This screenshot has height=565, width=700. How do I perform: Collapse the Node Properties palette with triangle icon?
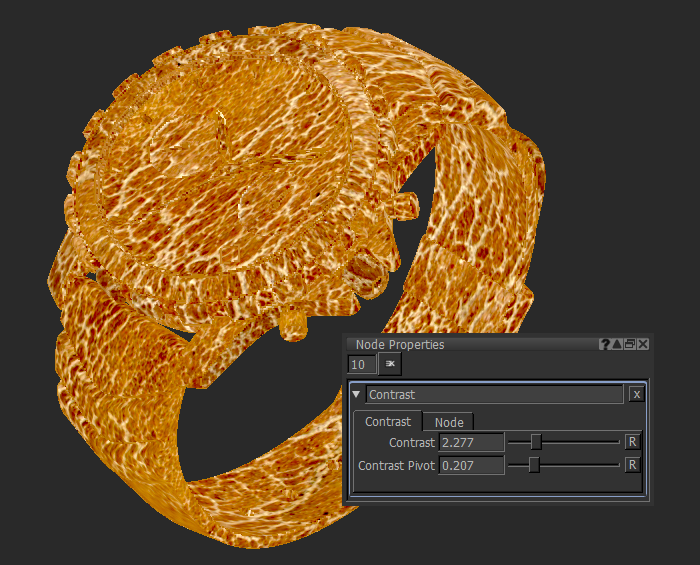coord(618,344)
